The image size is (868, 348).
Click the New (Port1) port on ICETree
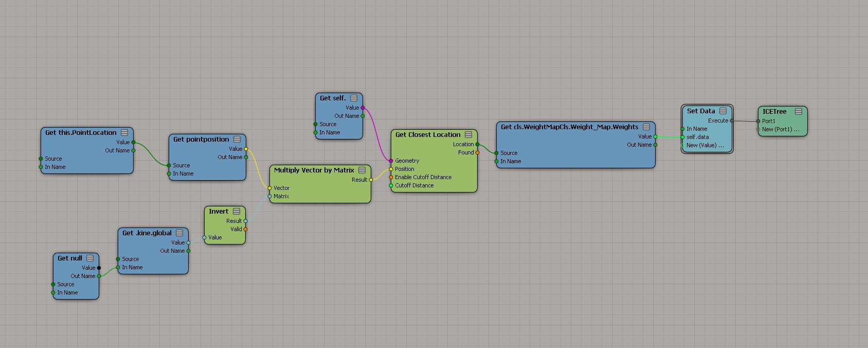point(758,129)
